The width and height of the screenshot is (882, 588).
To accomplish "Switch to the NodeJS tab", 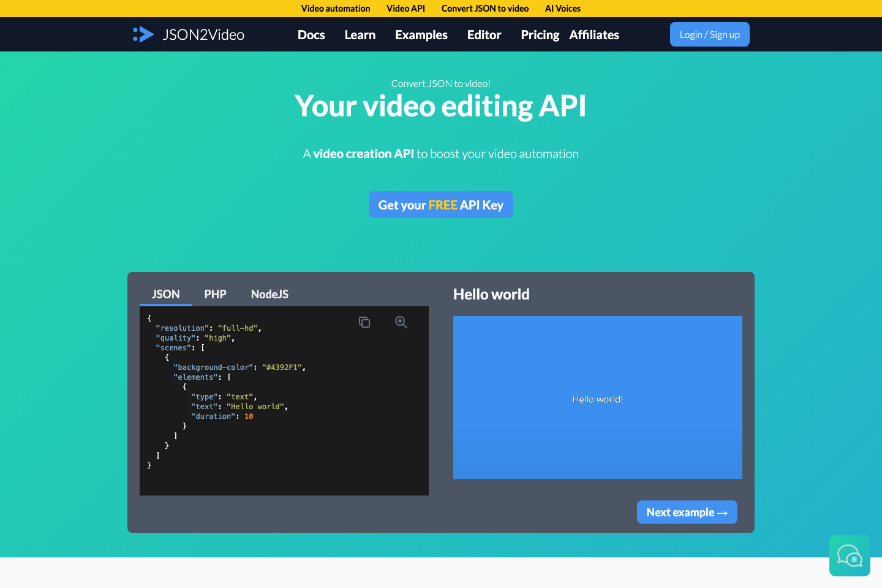I will [269, 294].
